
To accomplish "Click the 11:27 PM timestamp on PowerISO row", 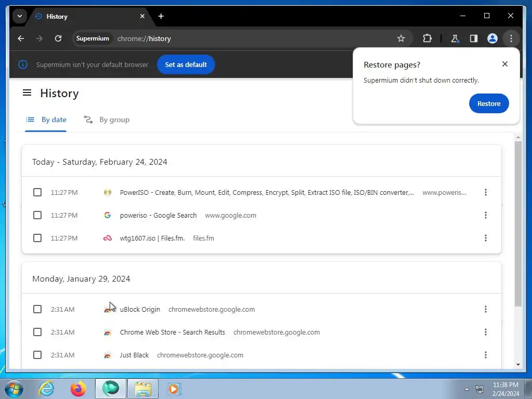I will pyautogui.click(x=64, y=192).
